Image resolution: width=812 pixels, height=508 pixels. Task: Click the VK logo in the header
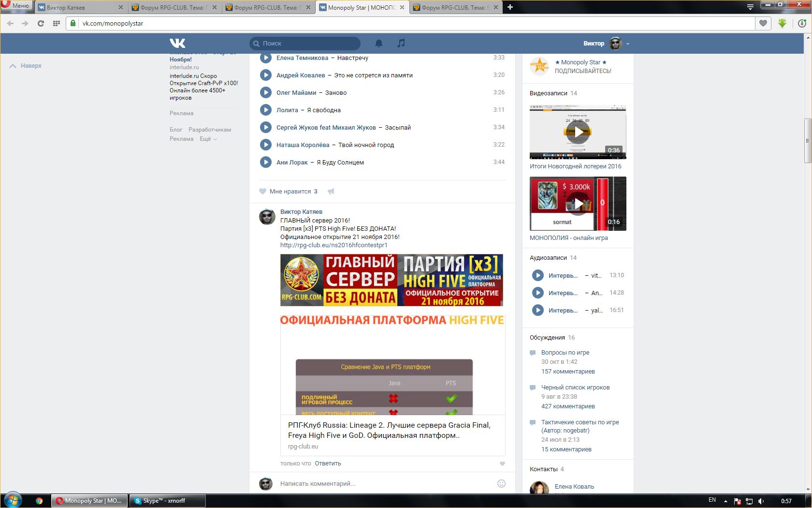[x=177, y=43]
